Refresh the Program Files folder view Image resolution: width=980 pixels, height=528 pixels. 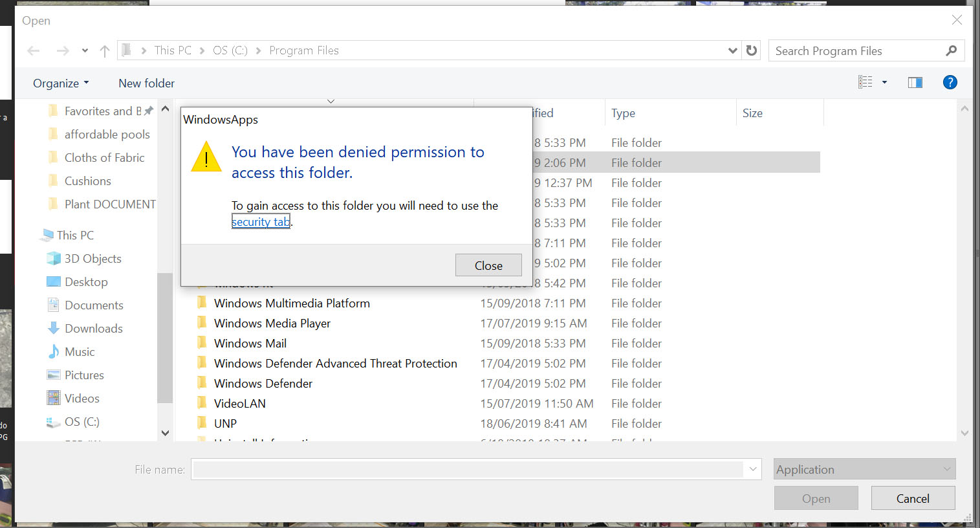click(x=752, y=50)
